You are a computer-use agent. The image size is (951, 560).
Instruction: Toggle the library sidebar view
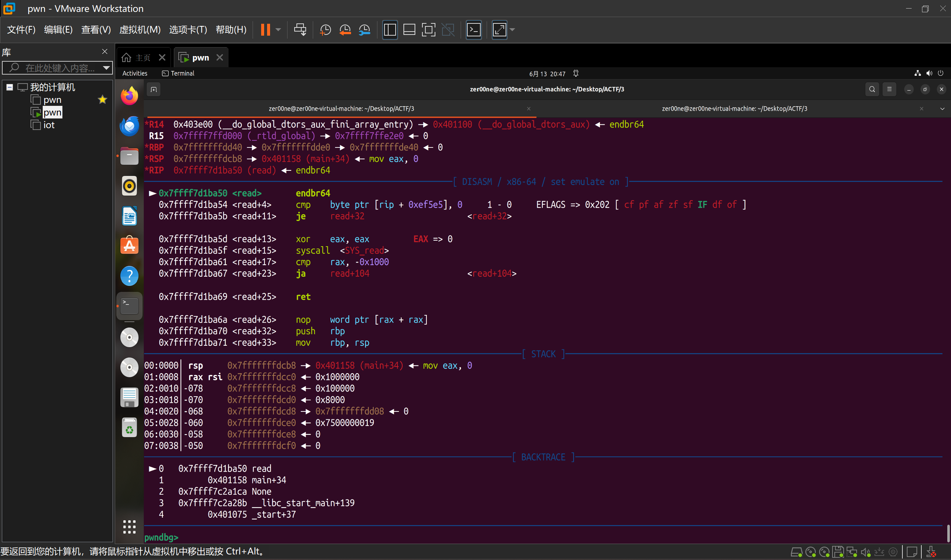tap(390, 29)
